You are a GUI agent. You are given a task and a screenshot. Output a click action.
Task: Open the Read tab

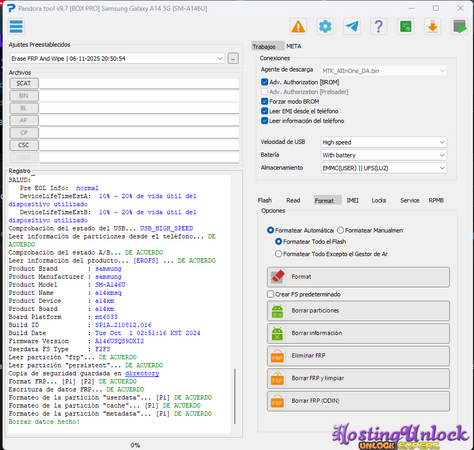(x=293, y=201)
